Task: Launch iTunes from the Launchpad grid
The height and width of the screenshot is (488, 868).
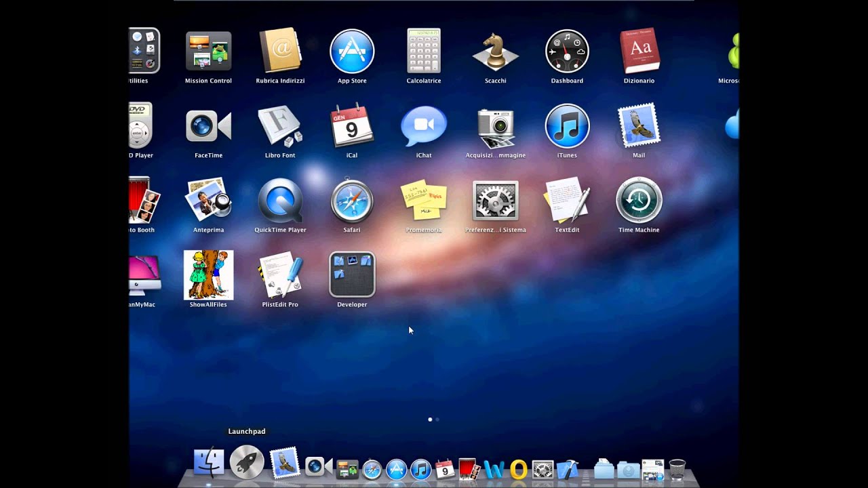Action: [x=567, y=125]
